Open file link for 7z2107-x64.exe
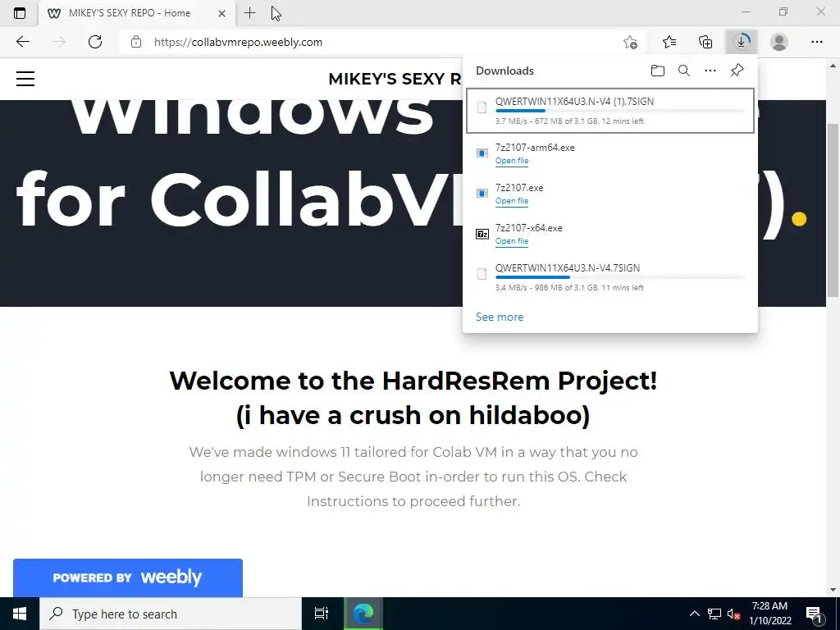This screenshot has height=630, width=840. pyautogui.click(x=512, y=241)
